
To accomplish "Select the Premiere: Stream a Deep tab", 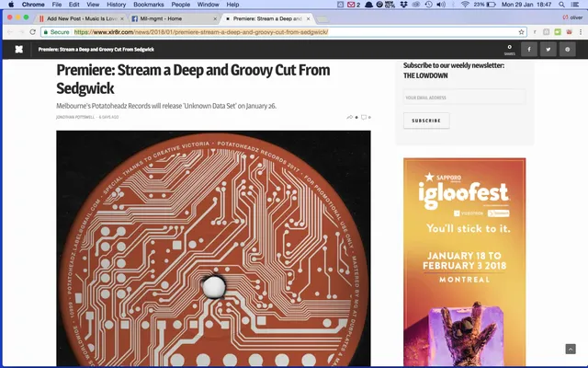I will point(267,18).
